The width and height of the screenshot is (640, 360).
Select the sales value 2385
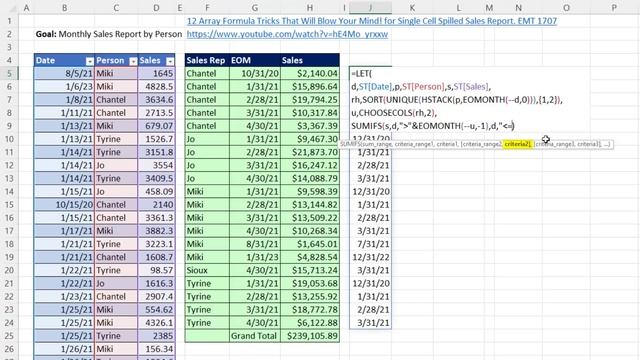tap(156, 336)
